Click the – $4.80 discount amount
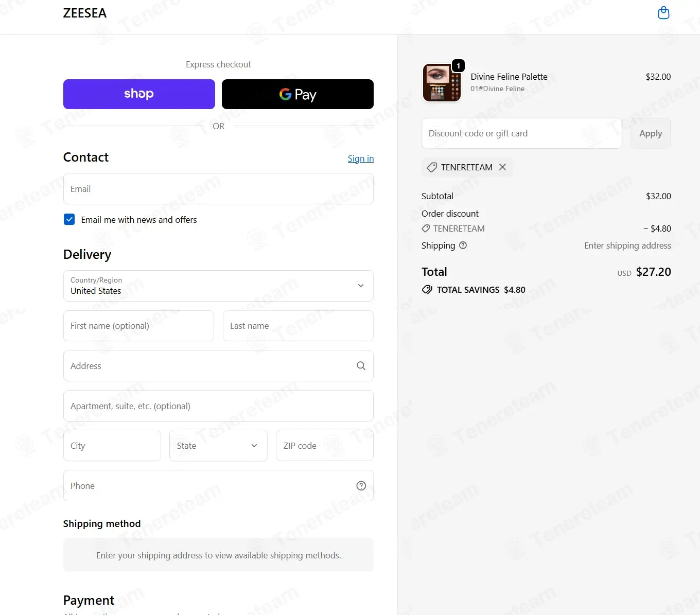This screenshot has height=615, width=700. 657,229
